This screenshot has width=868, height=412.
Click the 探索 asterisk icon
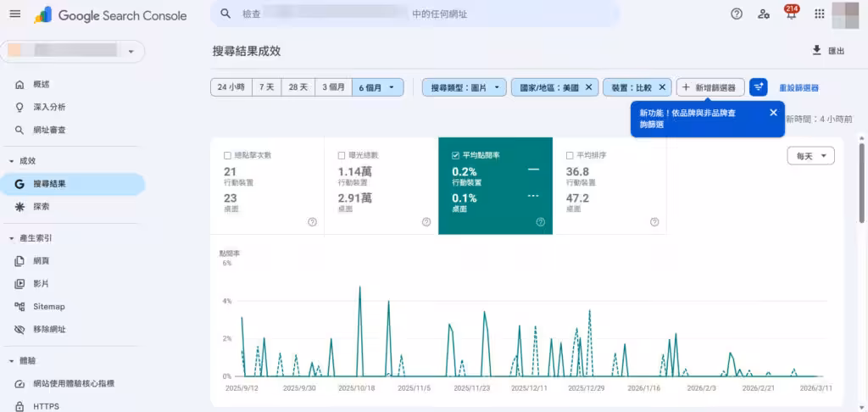[19, 207]
